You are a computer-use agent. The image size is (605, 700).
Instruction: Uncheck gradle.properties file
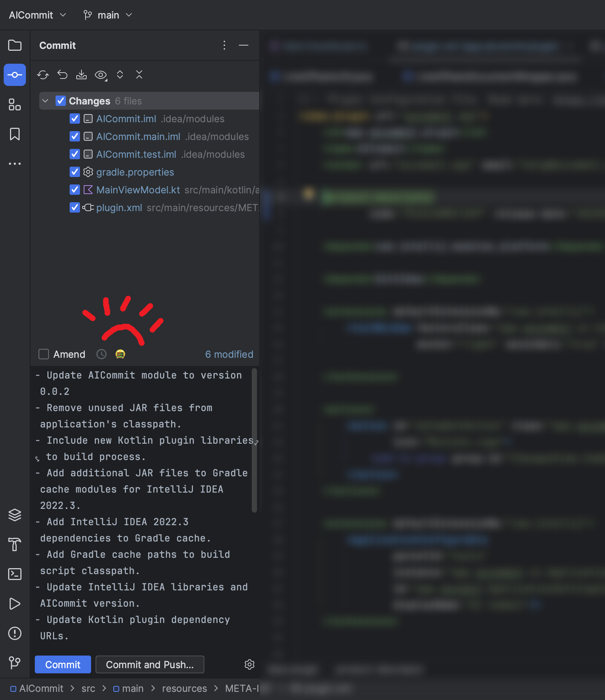pos(75,172)
